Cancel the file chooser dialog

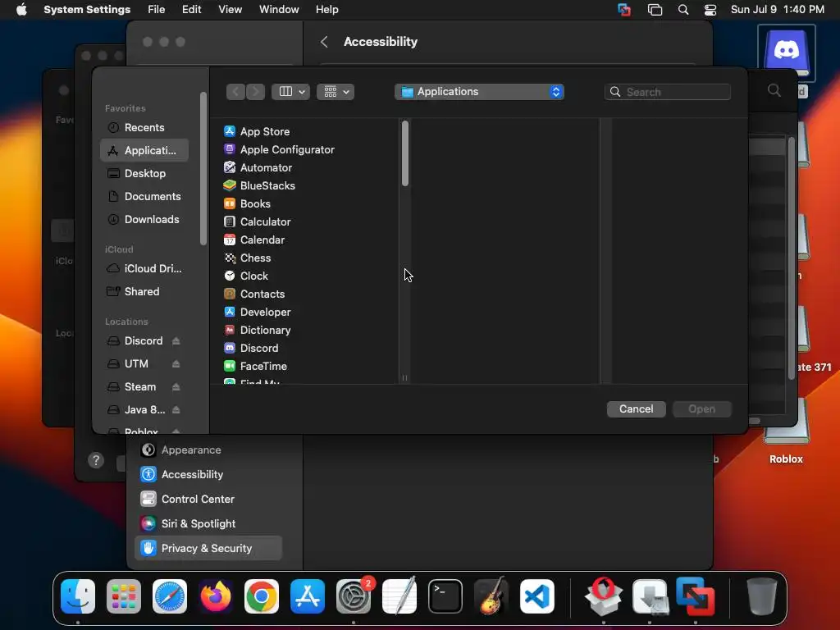(636, 409)
